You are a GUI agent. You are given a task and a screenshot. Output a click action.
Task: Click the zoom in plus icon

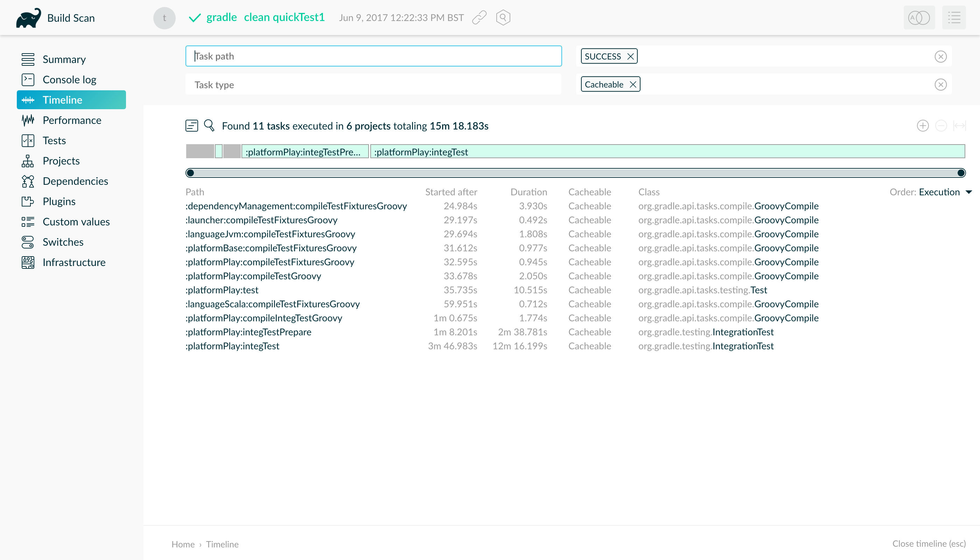(923, 126)
